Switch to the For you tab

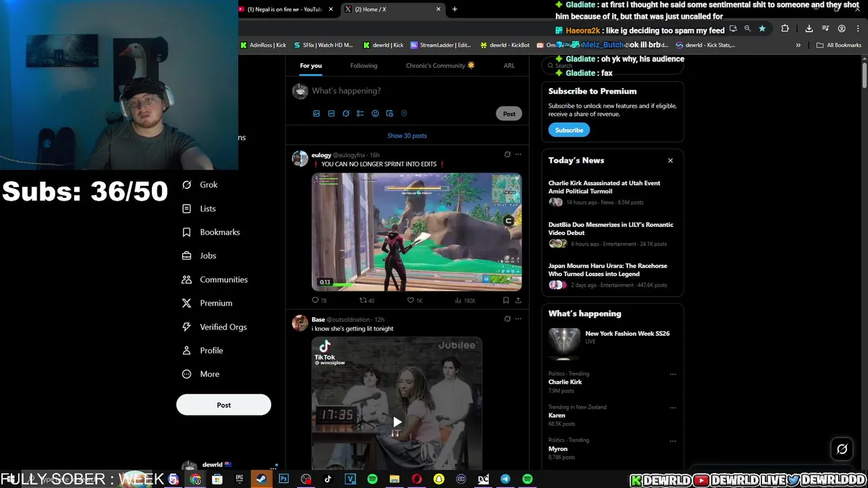tap(311, 66)
